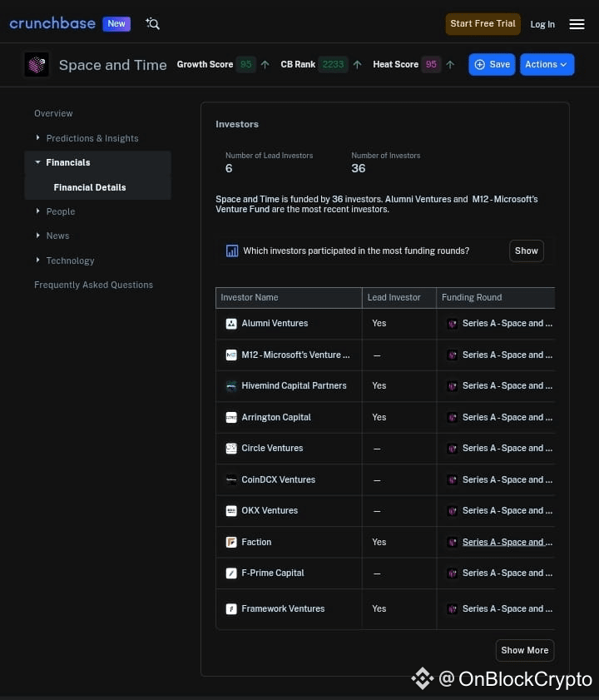Click the Lead Investor column header
Viewport: 599px width, 700px height.
399,298
